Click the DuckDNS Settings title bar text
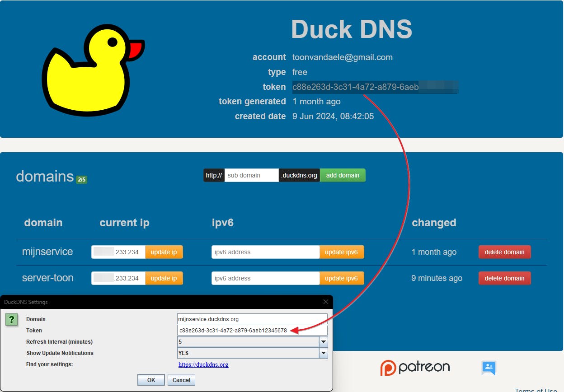The height and width of the screenshot is (392, 564). pyautogui.click(x=26, y=302)
